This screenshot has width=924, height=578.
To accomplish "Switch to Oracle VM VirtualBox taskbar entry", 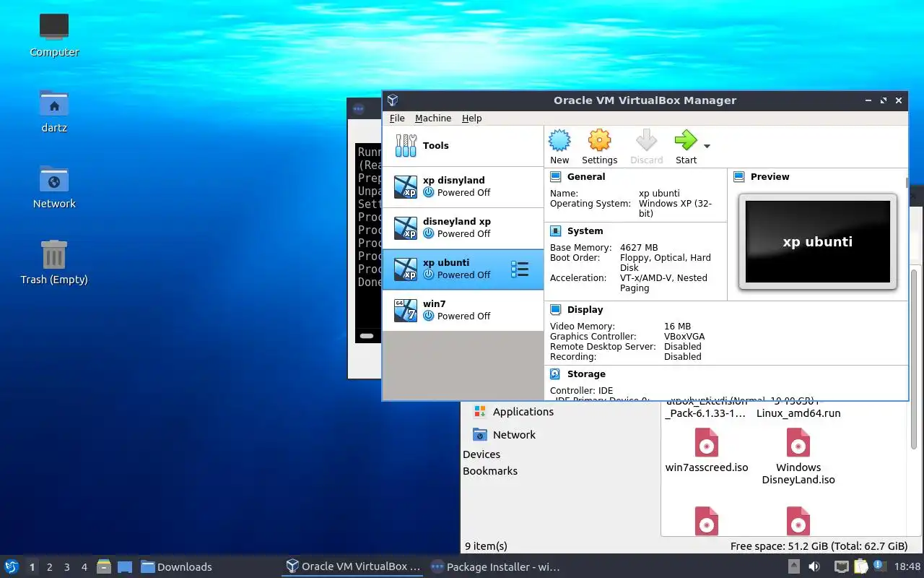I will tap(353, 566).
